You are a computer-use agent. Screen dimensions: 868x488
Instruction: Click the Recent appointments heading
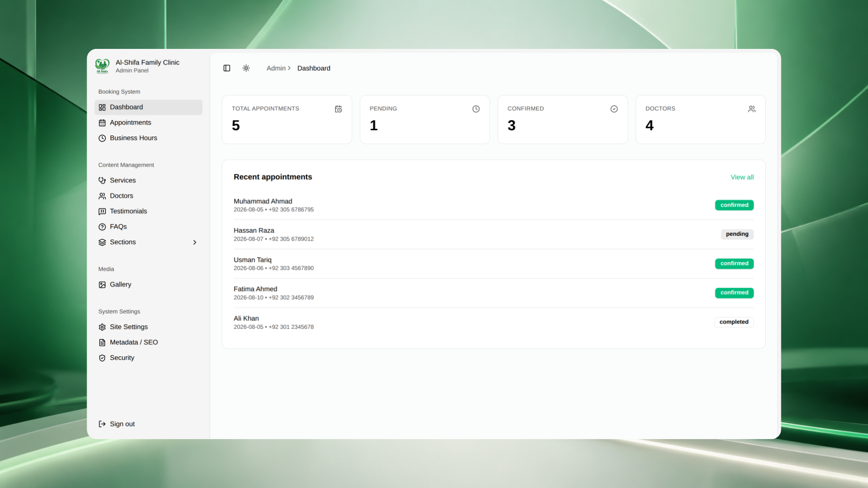point(273,177)
